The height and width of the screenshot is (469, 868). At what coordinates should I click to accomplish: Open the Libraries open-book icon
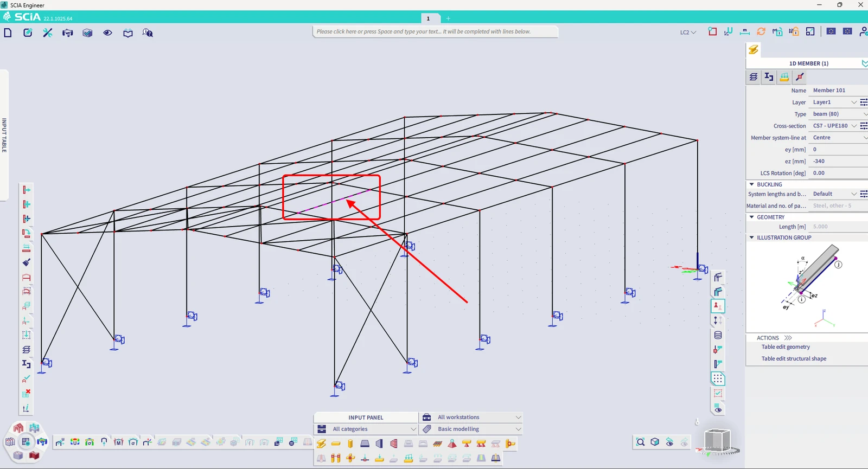[x=127, y=33]
